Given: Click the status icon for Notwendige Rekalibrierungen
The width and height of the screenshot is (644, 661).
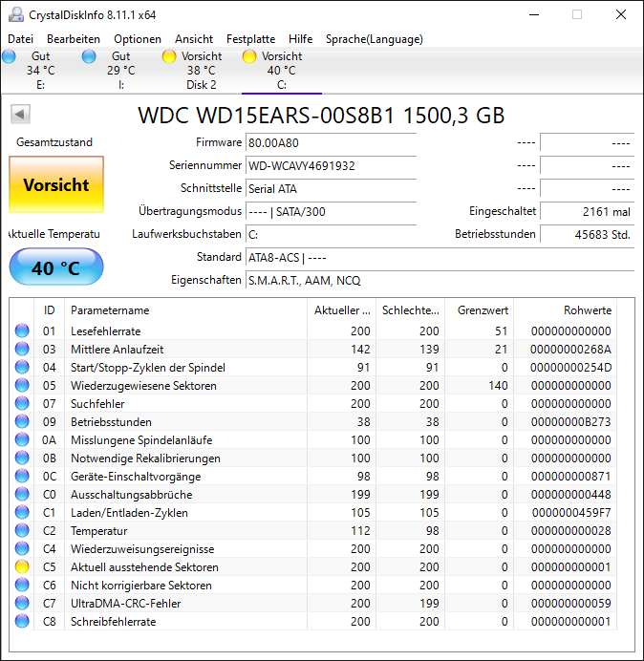Looking at the screenshot, I should click(x=22, y=458).
